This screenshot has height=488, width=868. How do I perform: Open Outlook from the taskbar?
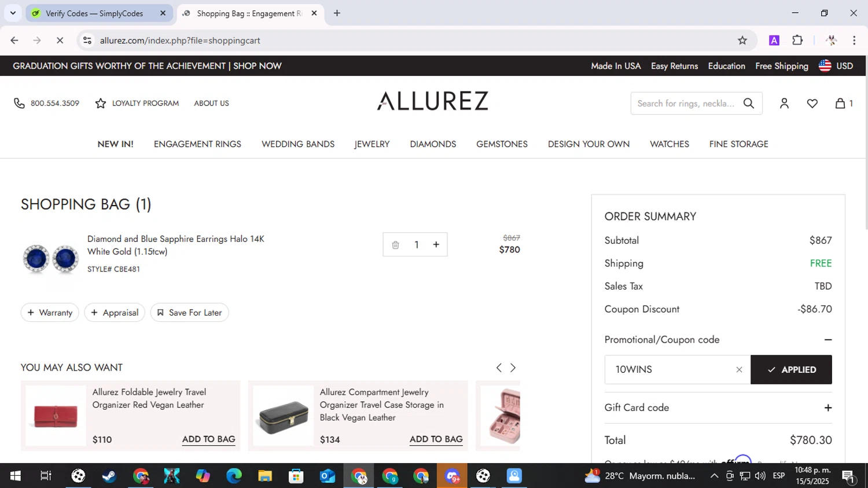tap(328, 476)
